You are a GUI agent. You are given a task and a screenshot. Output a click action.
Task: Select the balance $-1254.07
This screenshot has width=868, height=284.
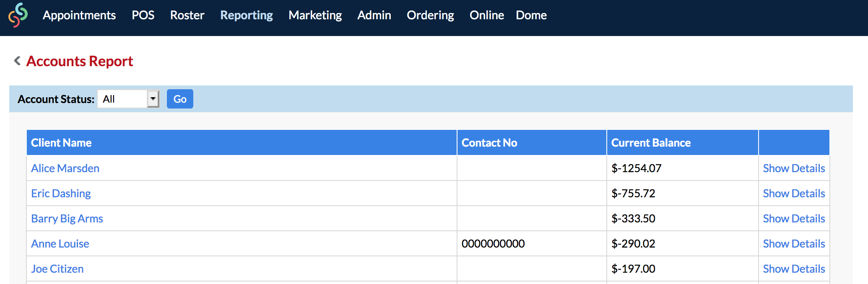click(636, 168)
